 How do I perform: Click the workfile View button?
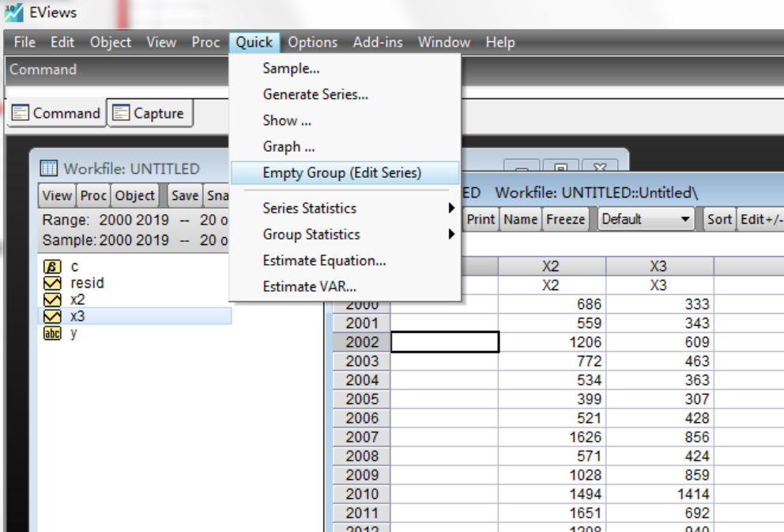[57, 195]
